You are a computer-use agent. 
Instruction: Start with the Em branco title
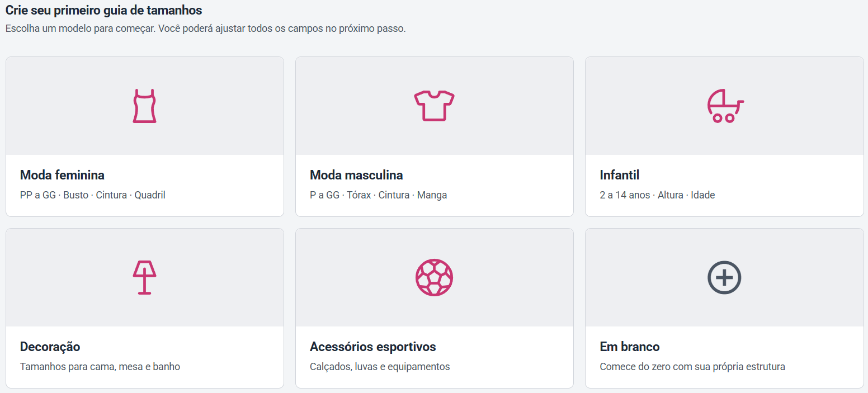tap(630, 347)
